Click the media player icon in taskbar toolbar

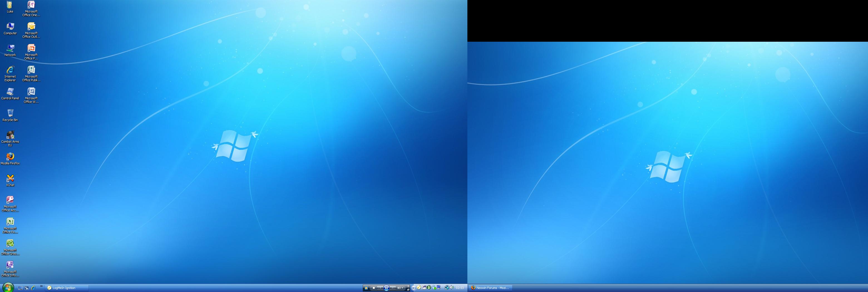(x=366, y=288)
